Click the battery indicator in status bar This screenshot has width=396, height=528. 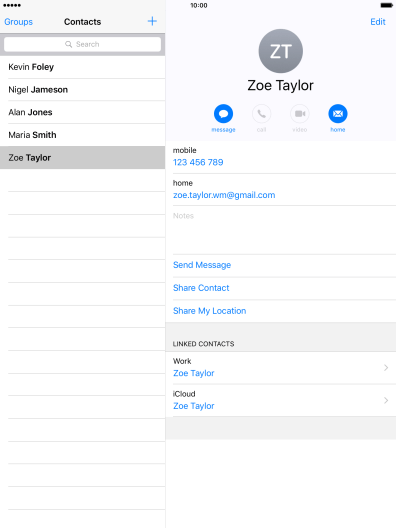[x=386, y=5]
